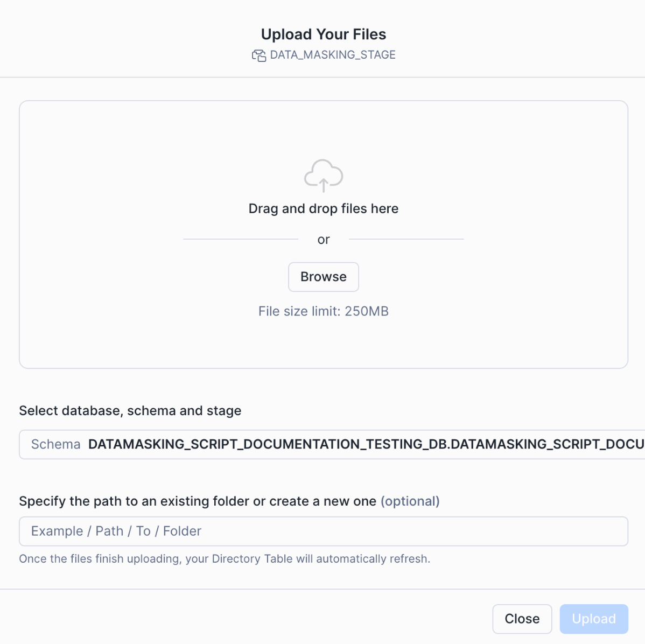Click 'Select database, schema and stage' label

pos(130,411)
